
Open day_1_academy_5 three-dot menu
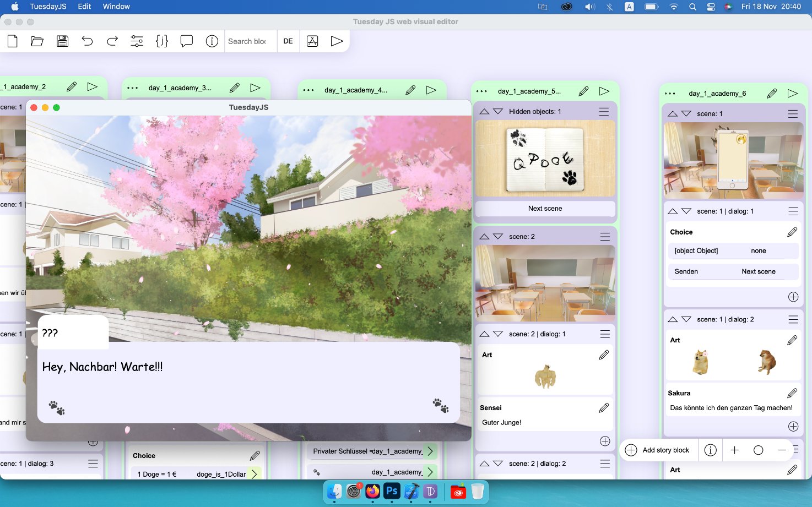[481, 91]
